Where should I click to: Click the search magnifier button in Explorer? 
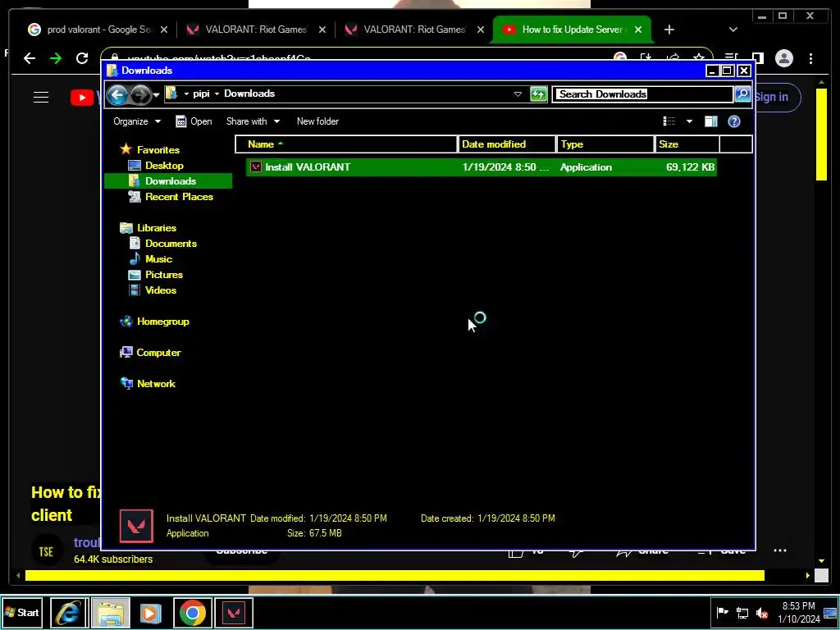tap(742, 94)
